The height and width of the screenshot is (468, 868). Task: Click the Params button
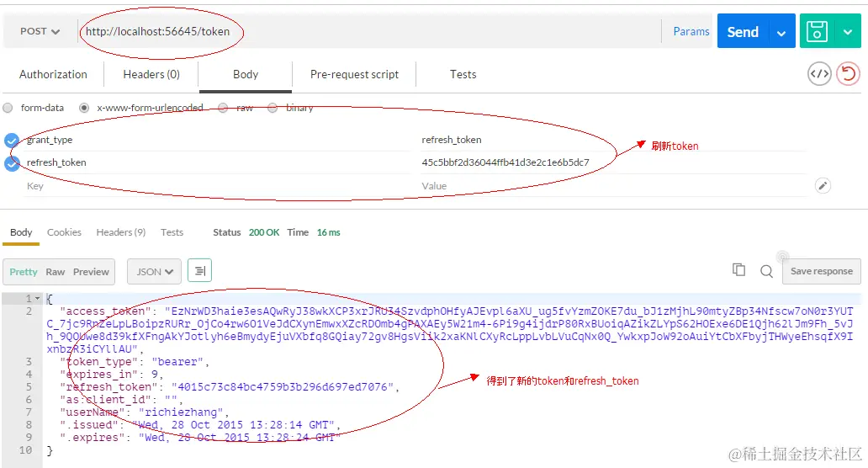coord(691,32)
